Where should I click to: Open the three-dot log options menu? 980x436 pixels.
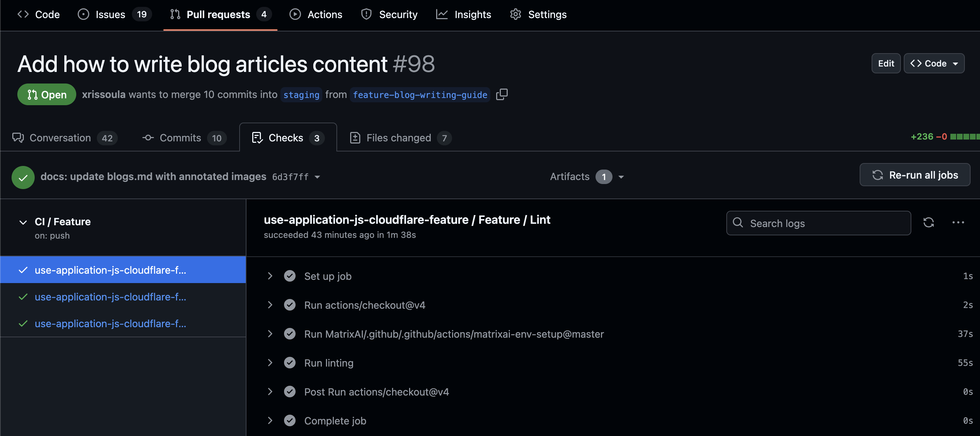tap(958, 223)
